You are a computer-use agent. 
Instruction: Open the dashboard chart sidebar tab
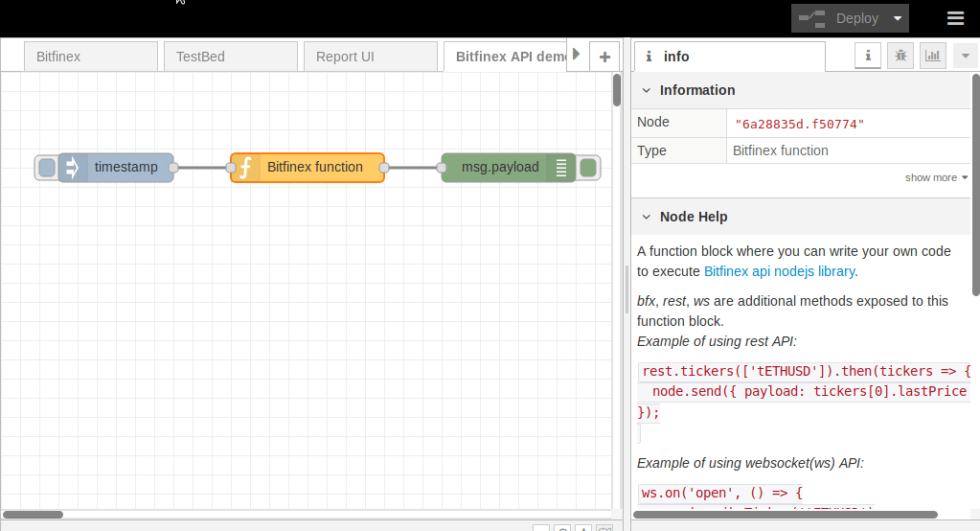[x=933, y=57]
